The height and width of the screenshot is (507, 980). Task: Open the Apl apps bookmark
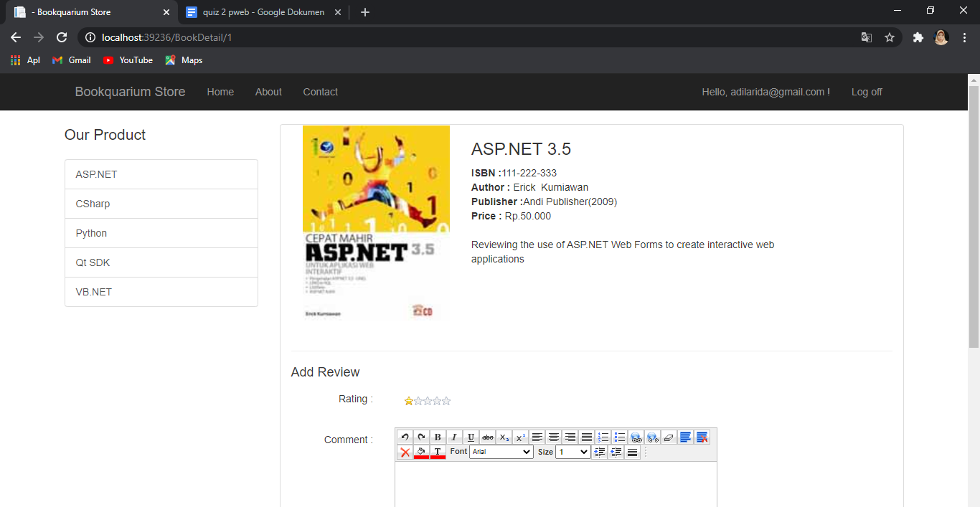(x=25, y=60)
